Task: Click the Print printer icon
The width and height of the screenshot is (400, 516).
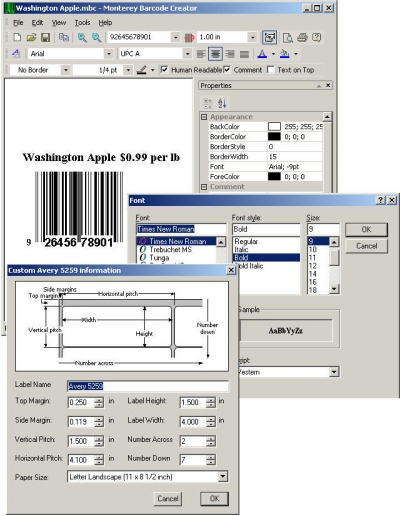Action: pyautogui.click(x=302, y=37)
